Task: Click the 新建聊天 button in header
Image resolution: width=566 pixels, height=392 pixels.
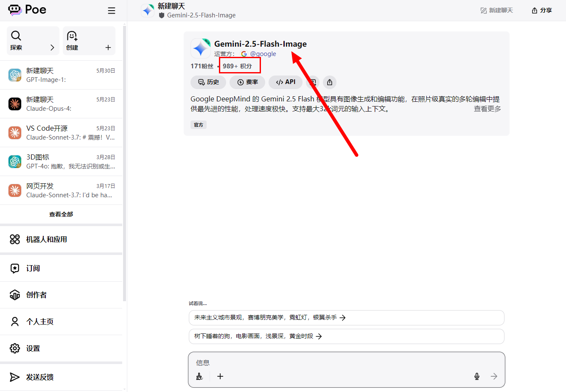Action: pyautogui.click(x=496, y=10)
